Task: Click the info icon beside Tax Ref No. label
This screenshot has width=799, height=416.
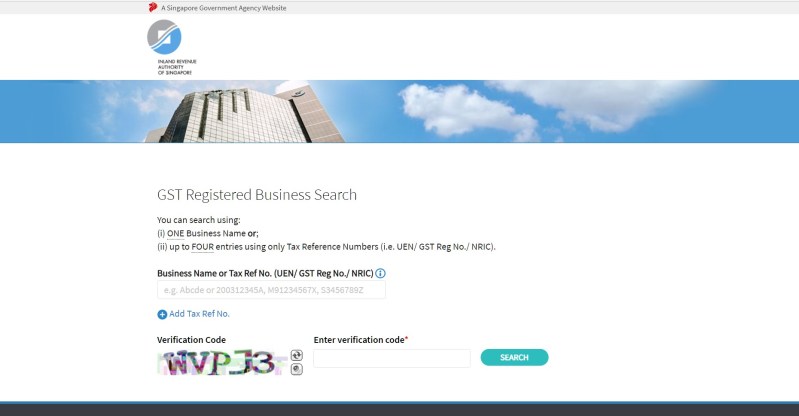Action: tap(380, 273)
